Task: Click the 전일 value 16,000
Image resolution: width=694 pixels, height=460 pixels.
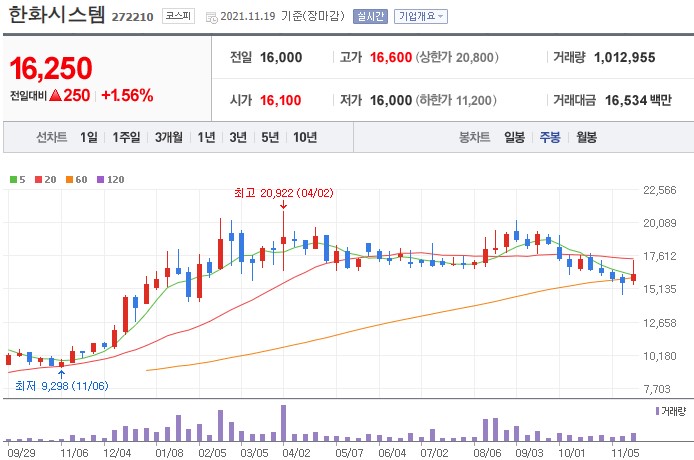Action: (x=281, y=58)
